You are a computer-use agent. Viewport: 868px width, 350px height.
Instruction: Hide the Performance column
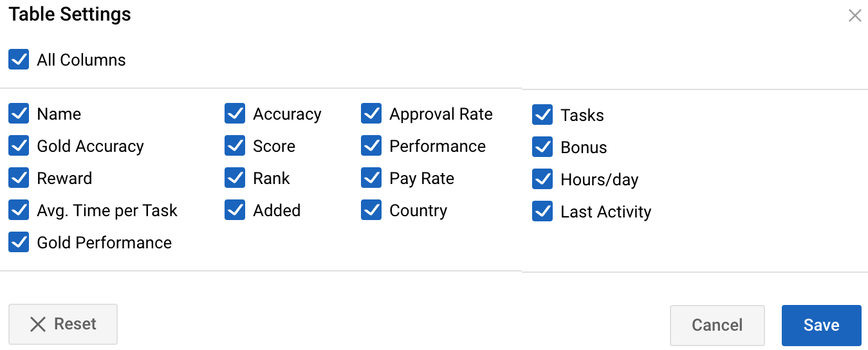[371, 146]
